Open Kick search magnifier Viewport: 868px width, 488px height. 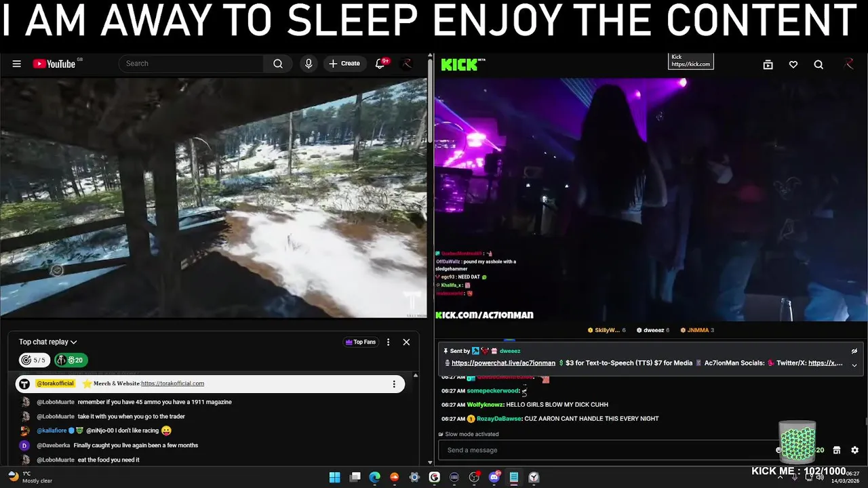click(818, 64)
